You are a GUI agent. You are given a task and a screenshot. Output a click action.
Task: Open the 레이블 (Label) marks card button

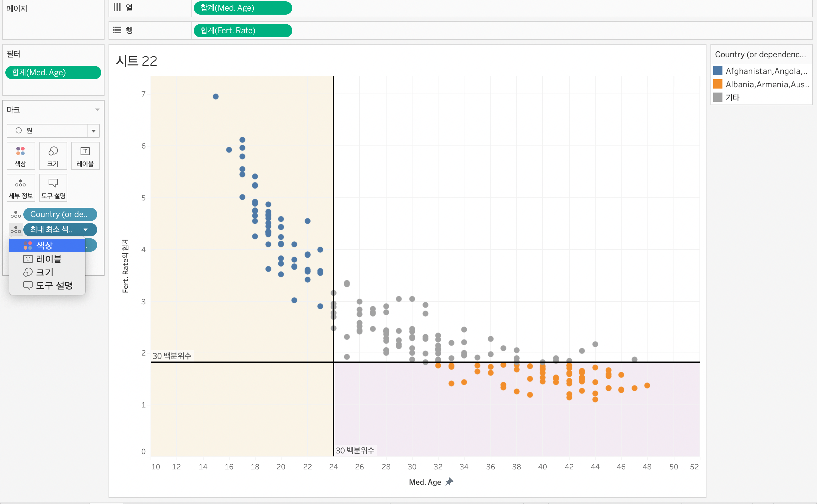[x=85, y=156]
